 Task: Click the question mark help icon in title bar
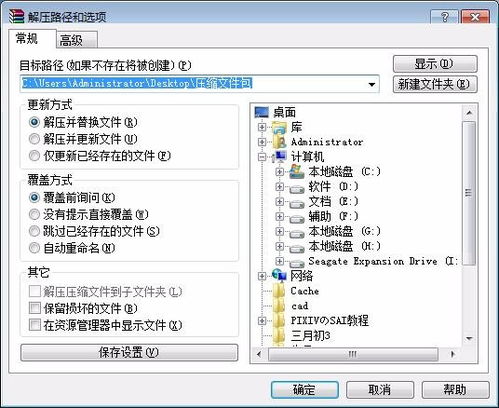[445, 17]
